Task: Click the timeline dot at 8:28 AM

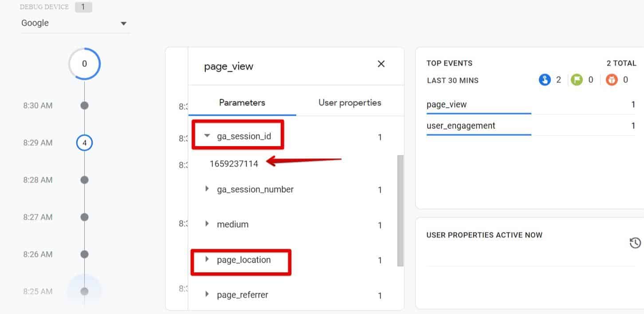Action: 84,180
